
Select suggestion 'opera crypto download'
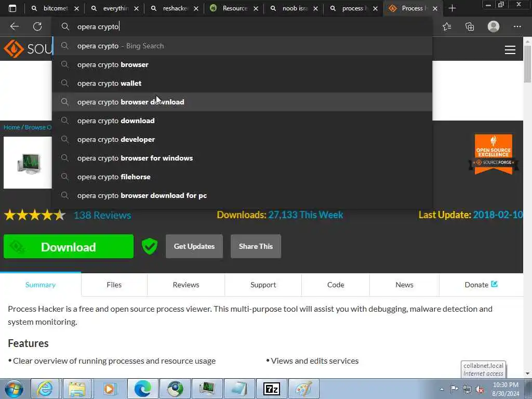point(242,121)
